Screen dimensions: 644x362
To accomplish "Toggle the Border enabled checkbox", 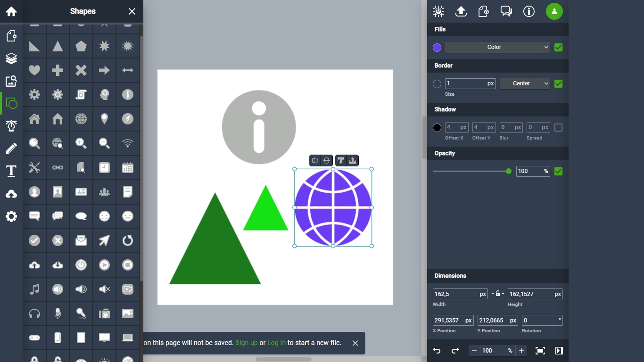I will (x=559, y=83).
